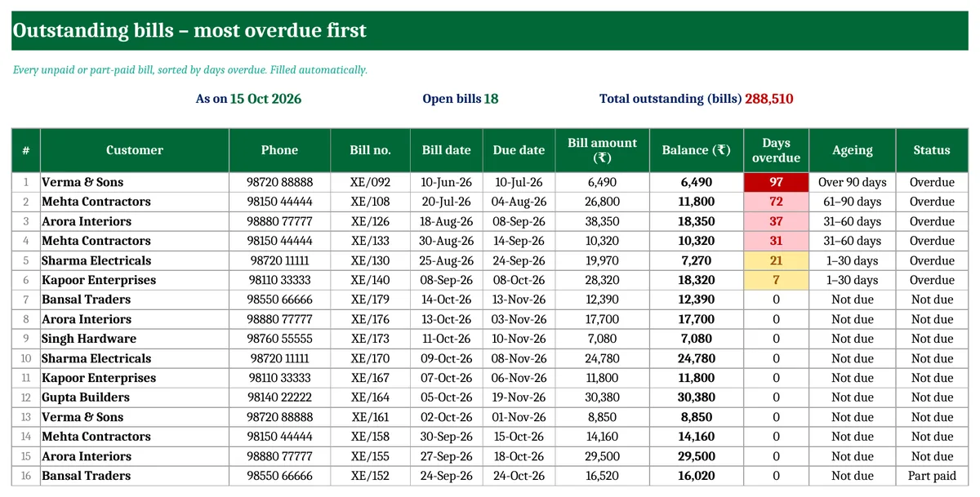Select balance 16,020 for Bansal Traders
The image size is (980, 497).
point(697,476)
